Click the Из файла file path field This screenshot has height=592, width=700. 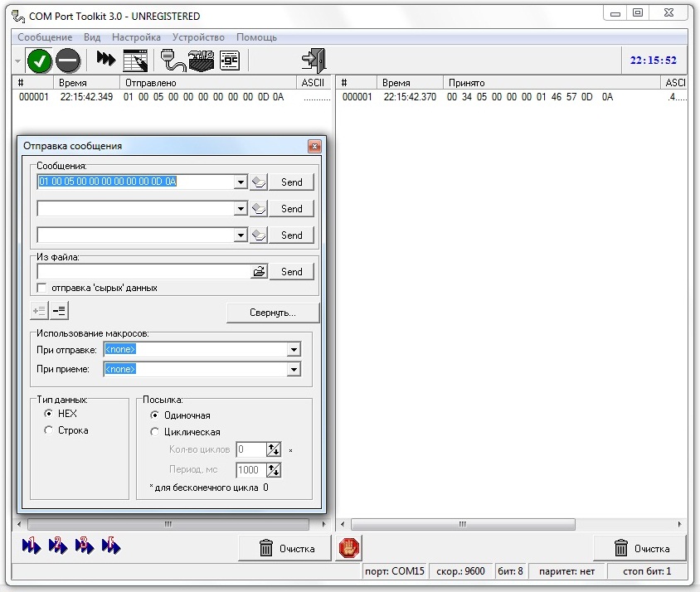click(144, 271)
